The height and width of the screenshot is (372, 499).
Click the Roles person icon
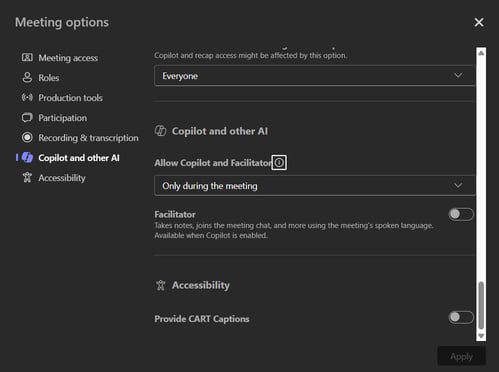click(x=27, y=78)
